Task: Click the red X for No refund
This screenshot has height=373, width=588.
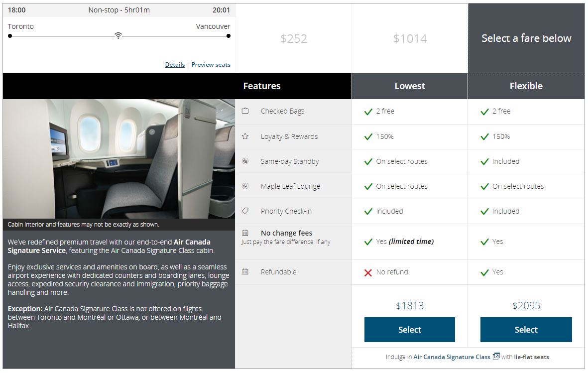Action: click(x=368, y=272)
